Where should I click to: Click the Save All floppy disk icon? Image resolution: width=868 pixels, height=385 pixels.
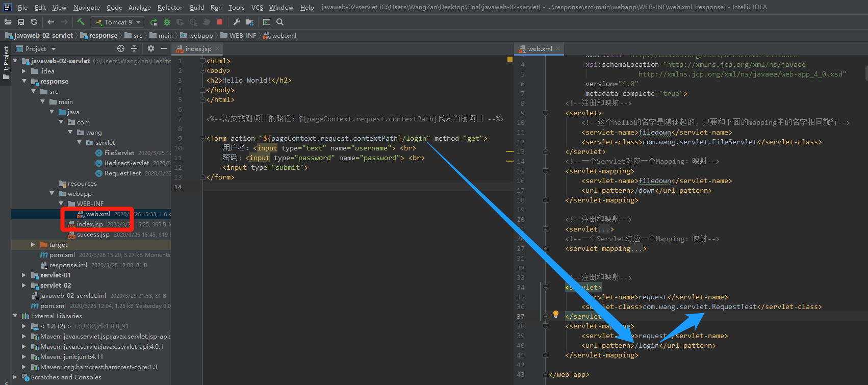[x=21, y=22]
